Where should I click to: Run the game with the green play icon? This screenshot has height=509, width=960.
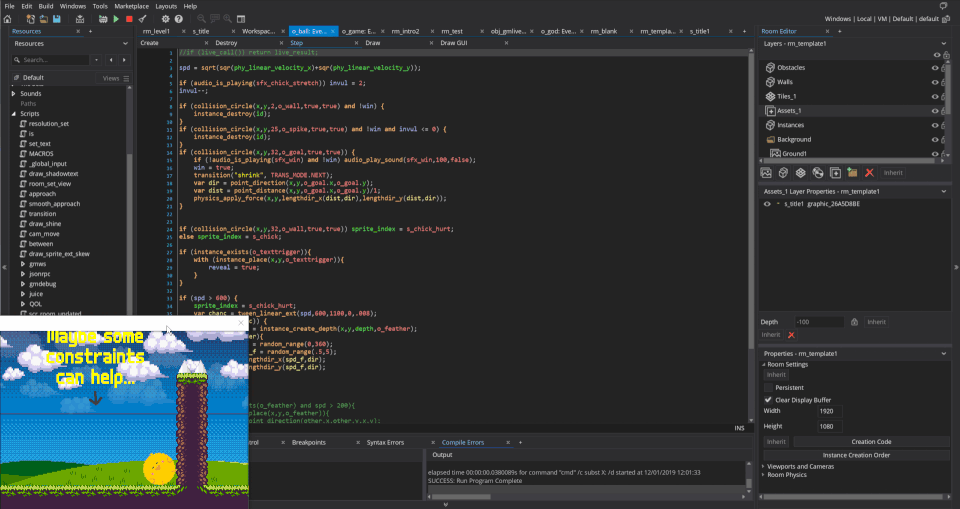116,19
